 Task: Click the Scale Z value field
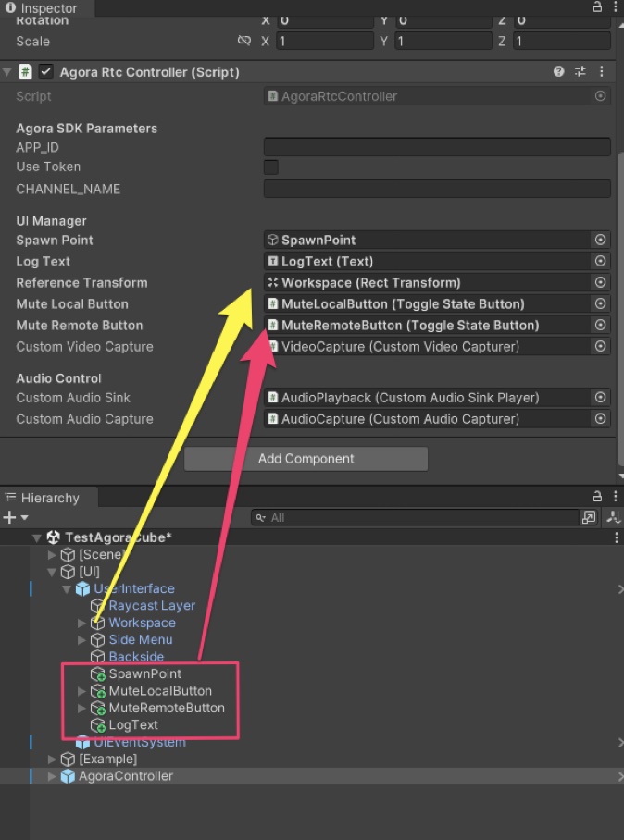[x=562, y=41]
